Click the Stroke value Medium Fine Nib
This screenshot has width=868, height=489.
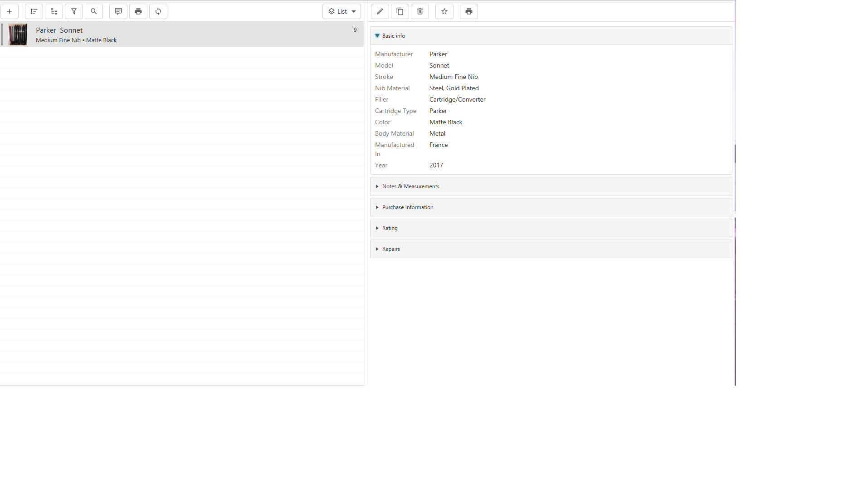pyautogui.click(x=454, y=77)
